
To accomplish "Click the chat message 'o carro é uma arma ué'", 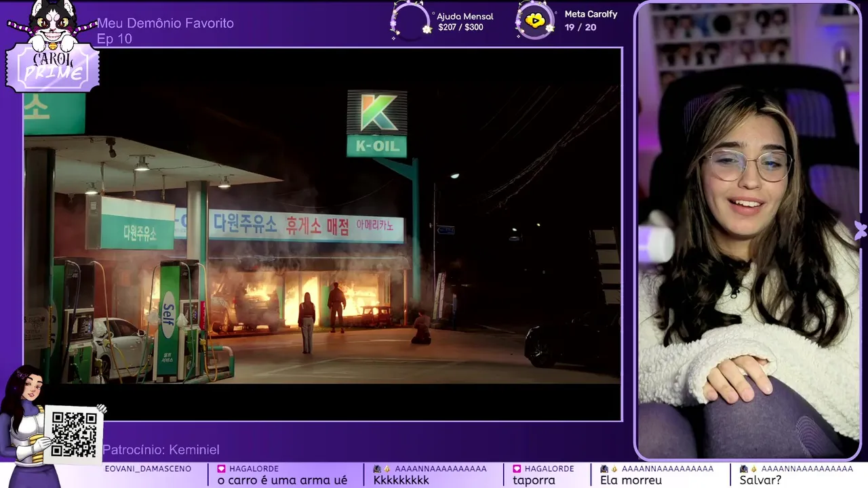I will (282, 480).
